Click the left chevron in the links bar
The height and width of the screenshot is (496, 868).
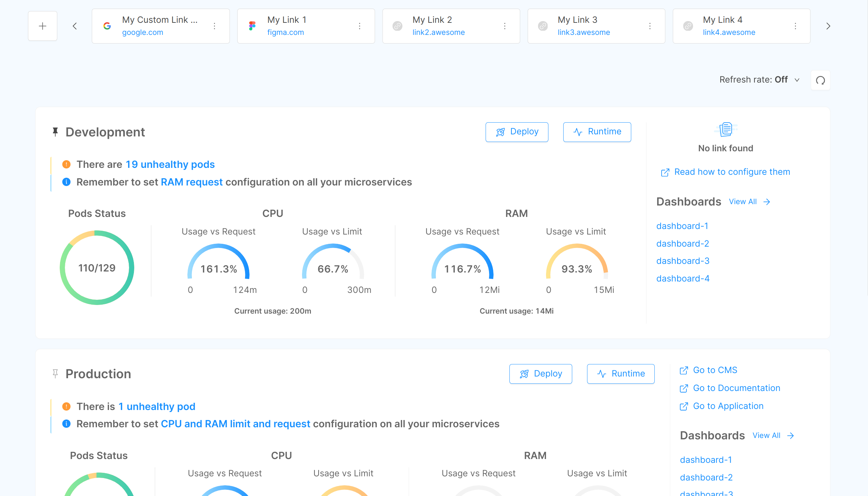click(x=75, y=26)
